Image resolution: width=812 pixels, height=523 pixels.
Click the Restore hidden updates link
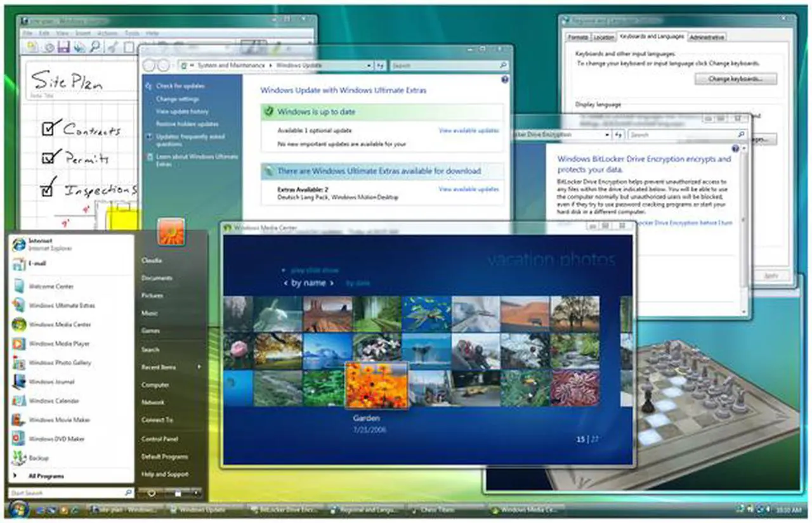[x=187, y=124]
